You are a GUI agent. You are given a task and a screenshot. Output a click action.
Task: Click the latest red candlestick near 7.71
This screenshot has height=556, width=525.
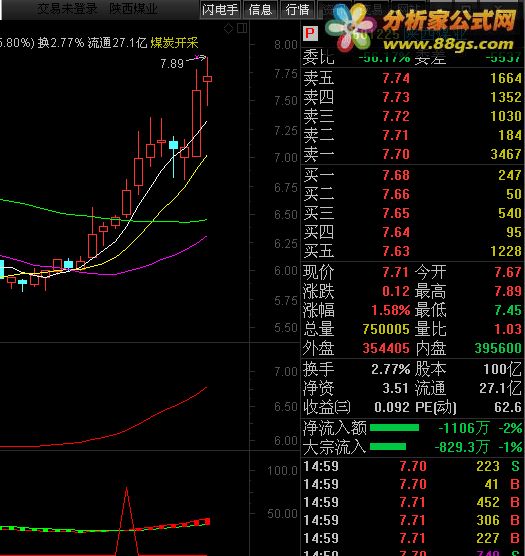point(207,79)
